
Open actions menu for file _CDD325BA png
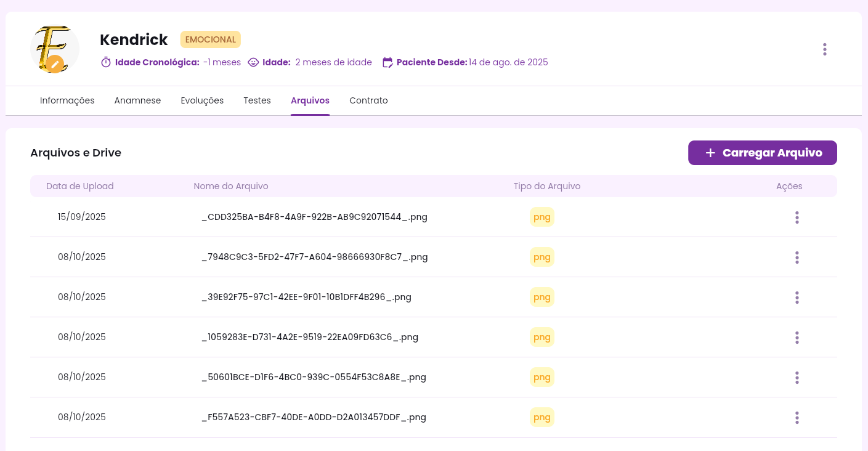pyautogui.click(x=797, y=217)
